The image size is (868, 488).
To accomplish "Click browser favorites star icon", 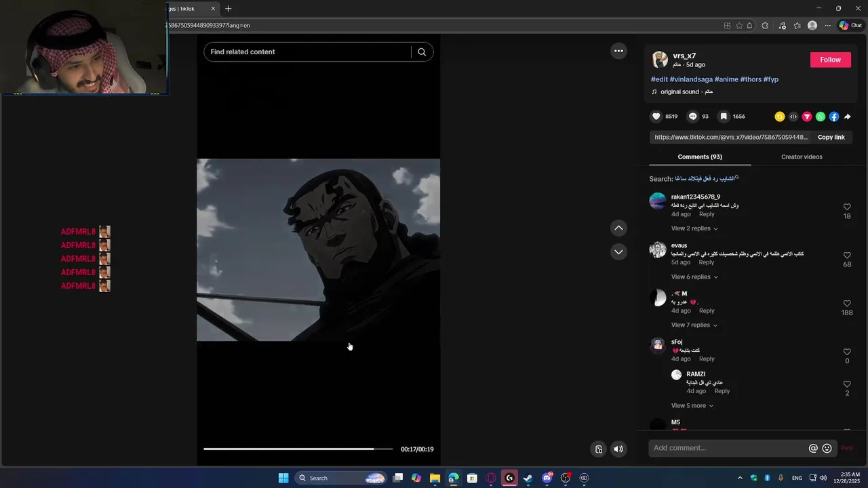I will coord(739,26).
